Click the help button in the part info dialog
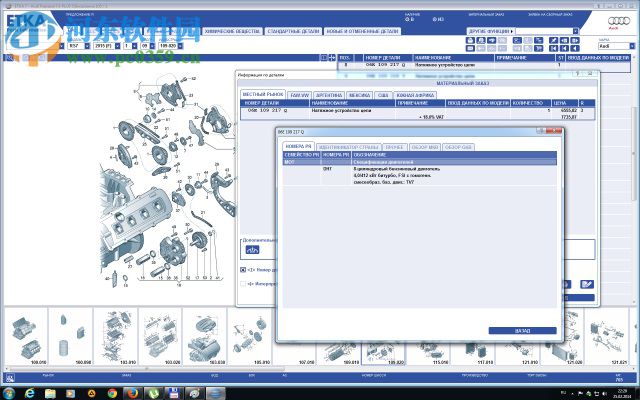Viewport: 640px width, 400px height. click(578, 74)
